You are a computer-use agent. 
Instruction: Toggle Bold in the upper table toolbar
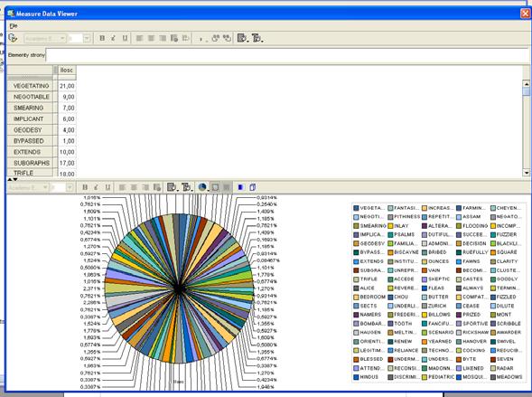point(102,38)
